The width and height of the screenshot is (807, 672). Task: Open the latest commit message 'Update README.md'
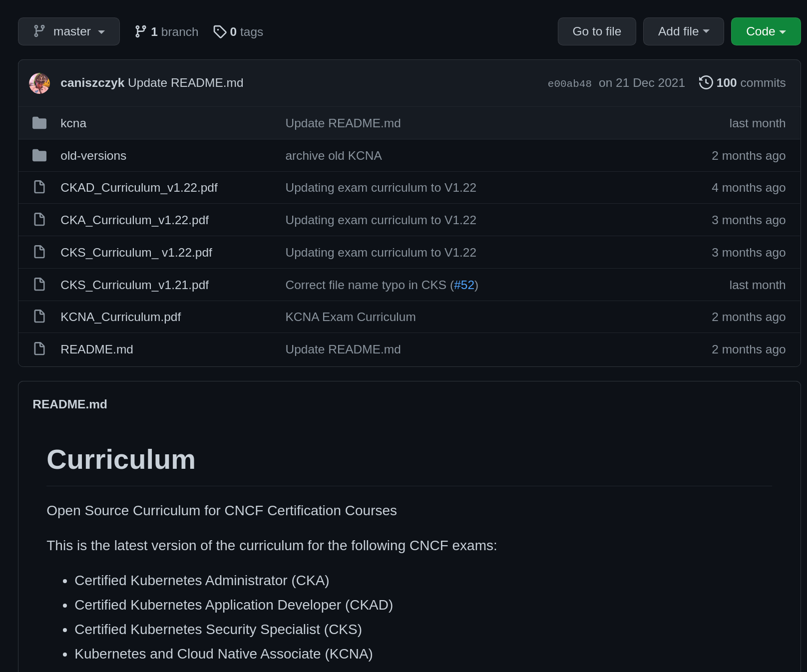click(186, 83)
